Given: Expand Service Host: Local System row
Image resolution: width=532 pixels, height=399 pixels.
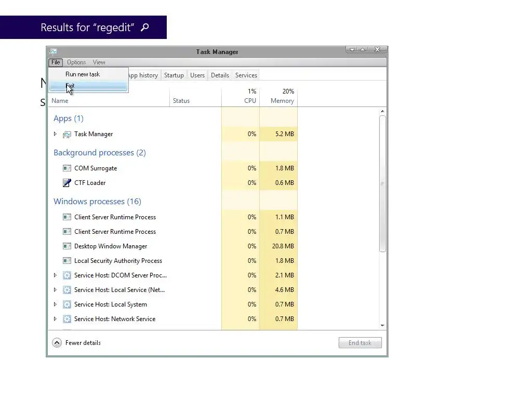Looking at the screenshot, I should click(55, 304).
